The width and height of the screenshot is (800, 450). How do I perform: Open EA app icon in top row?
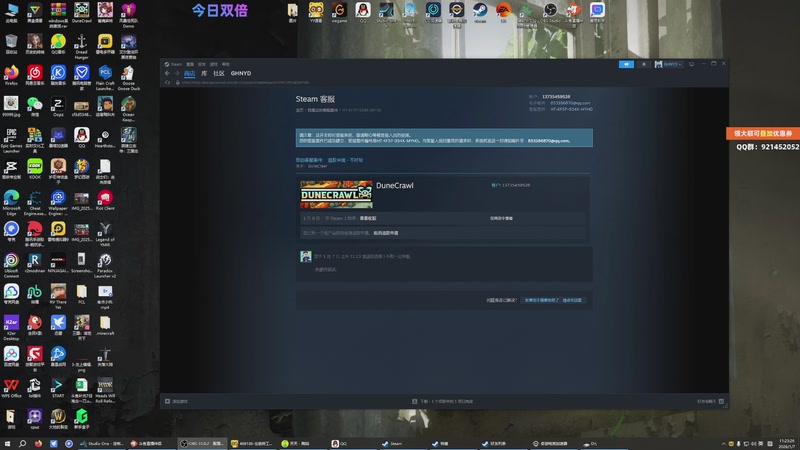(504, 12)
